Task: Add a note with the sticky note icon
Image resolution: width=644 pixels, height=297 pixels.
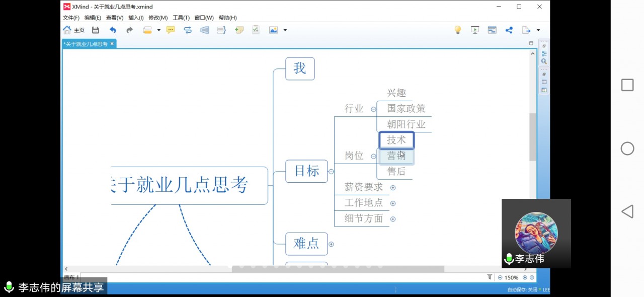Action: 239,30
